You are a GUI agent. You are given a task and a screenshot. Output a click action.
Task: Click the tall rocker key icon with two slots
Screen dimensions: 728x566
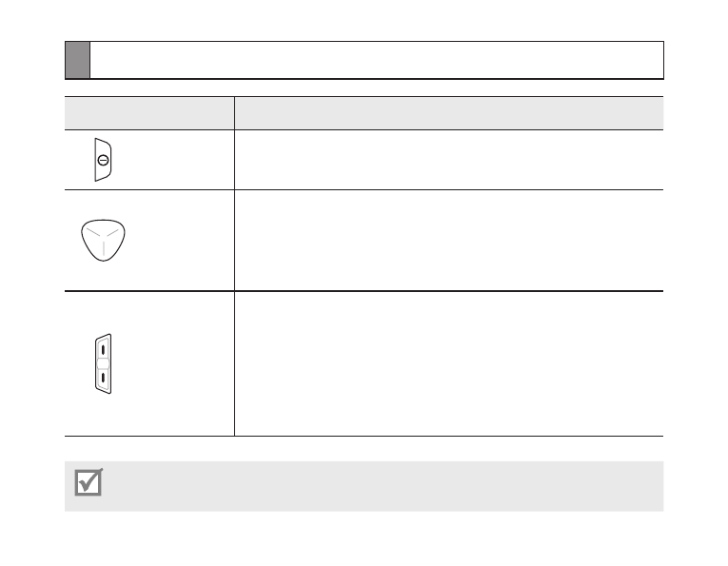pyautogui.click(x=103, y=363)
